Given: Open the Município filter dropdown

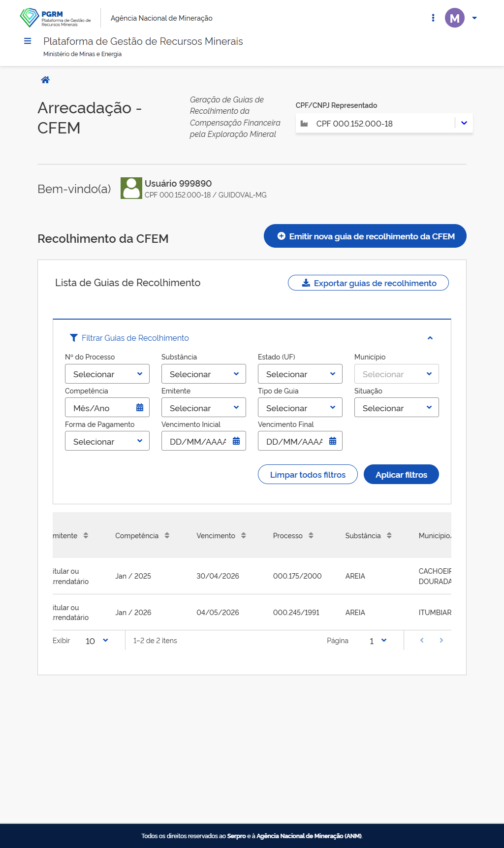Looking at the screenshot, I should coord(397,374).
